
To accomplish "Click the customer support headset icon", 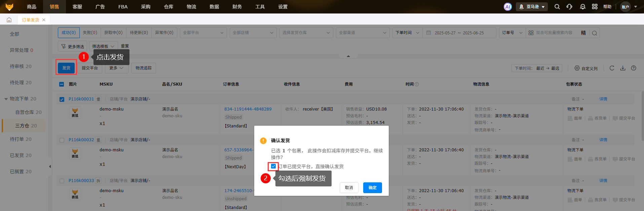I will [x=569, y=7].
